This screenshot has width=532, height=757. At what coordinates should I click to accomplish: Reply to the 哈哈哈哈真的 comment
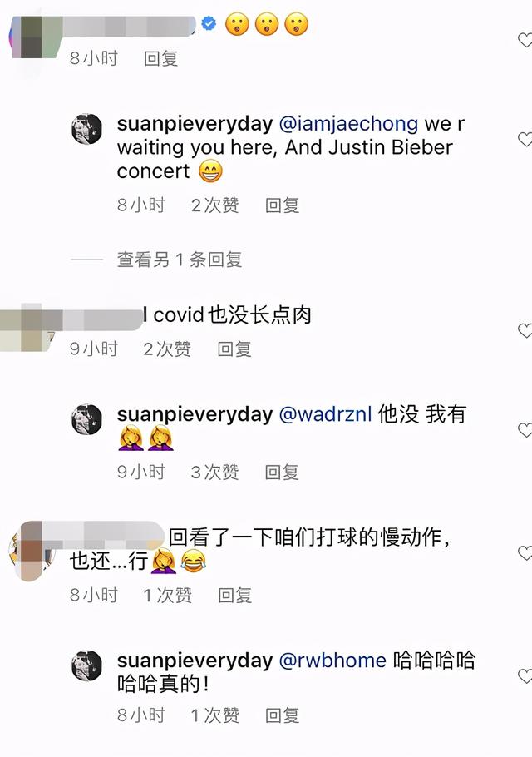click(x=282, y=715)
